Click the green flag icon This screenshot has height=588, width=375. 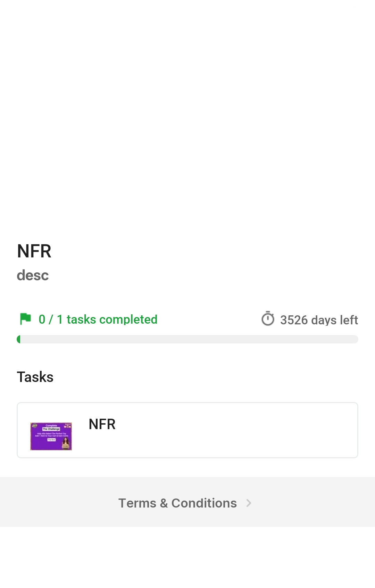click(25, 319)
